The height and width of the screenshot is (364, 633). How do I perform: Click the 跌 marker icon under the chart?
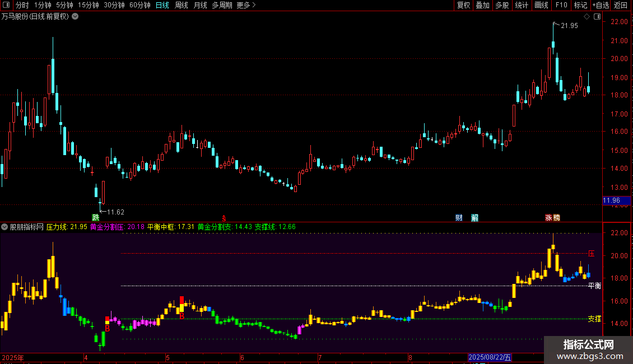pos(95,217)
